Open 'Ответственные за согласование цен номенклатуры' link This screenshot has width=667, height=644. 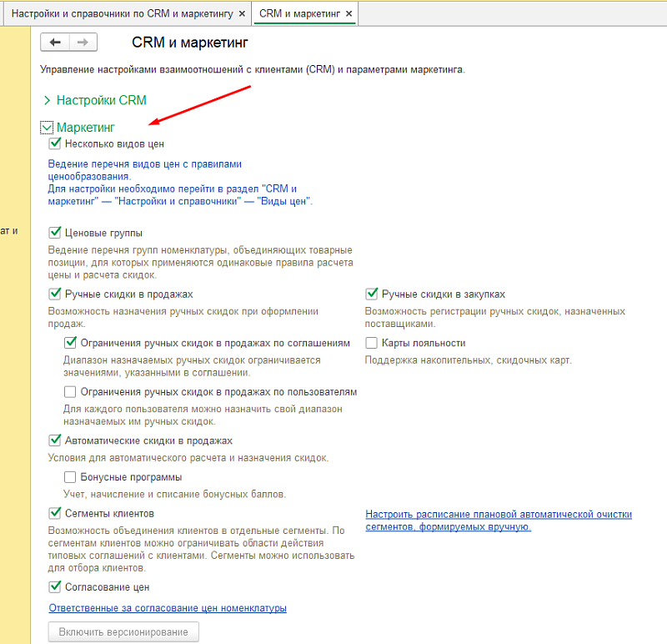pyautogui.click(x=168, y=608)
